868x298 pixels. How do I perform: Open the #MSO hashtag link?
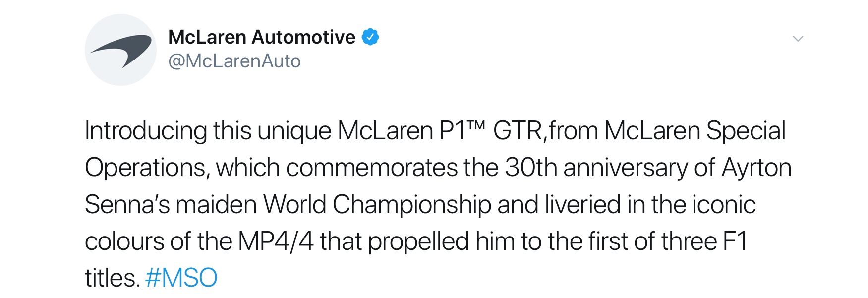[181, 278]
